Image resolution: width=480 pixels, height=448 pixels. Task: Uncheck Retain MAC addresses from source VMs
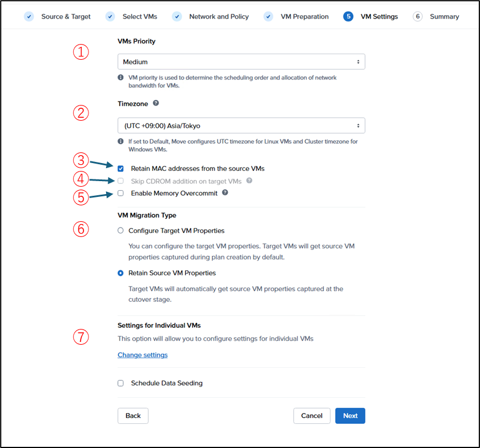coord(121,169)
